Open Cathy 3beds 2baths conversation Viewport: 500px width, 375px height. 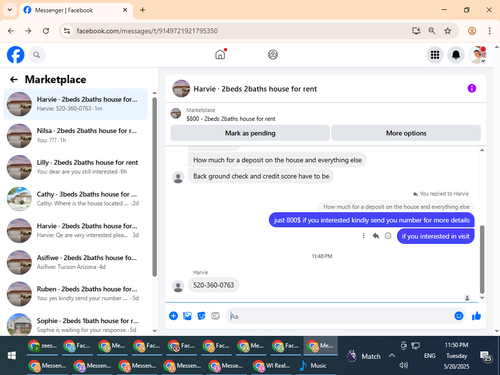(75, 199)
